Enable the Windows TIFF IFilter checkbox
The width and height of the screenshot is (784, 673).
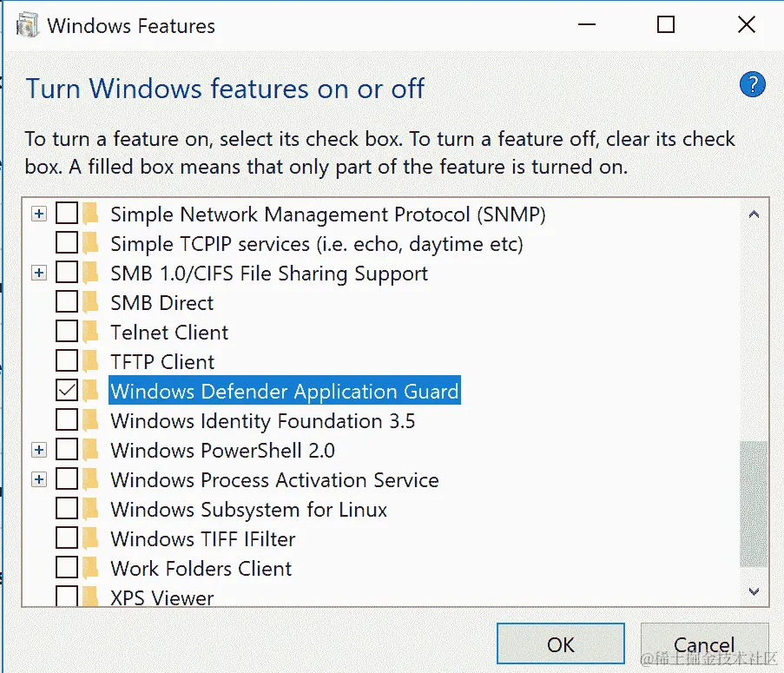[x=67, y=538]
